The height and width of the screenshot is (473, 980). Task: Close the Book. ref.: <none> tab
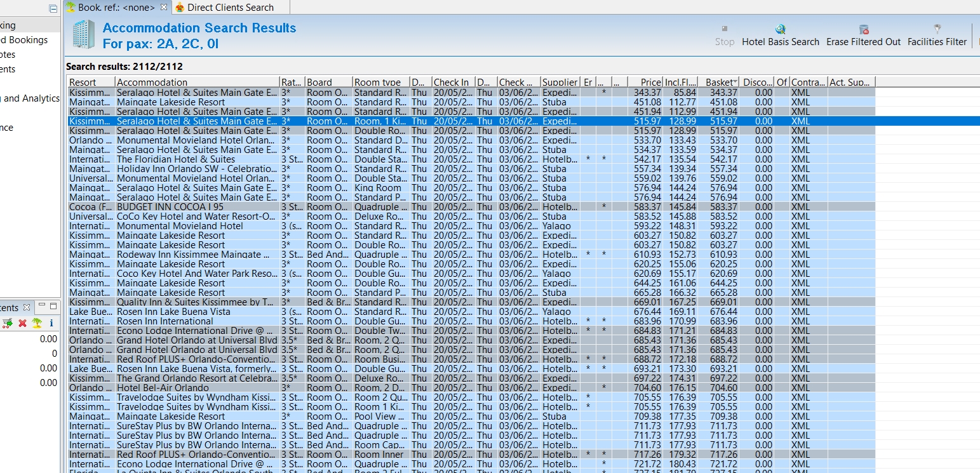[164, 7]
